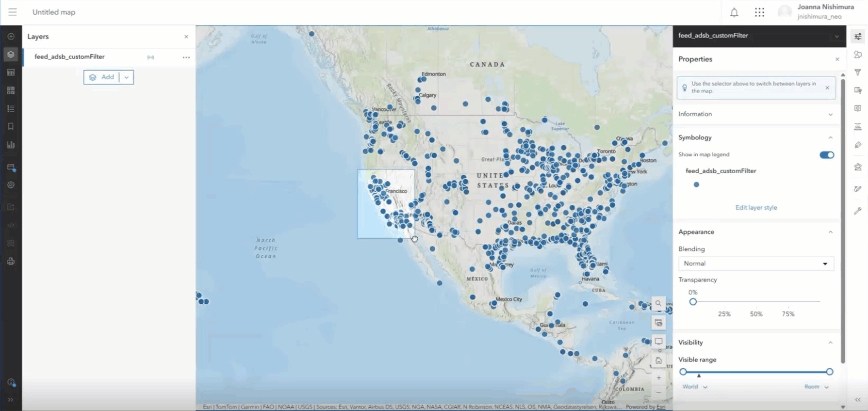Open the Bookmarks icon in left toolbar
868x411 pixels.
(11, 126)
